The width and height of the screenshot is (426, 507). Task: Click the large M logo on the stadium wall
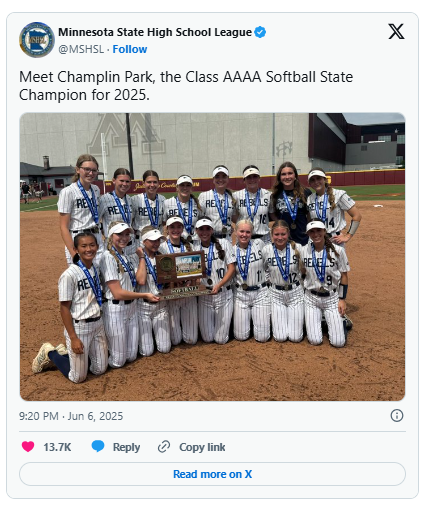(x=126, y=134)
